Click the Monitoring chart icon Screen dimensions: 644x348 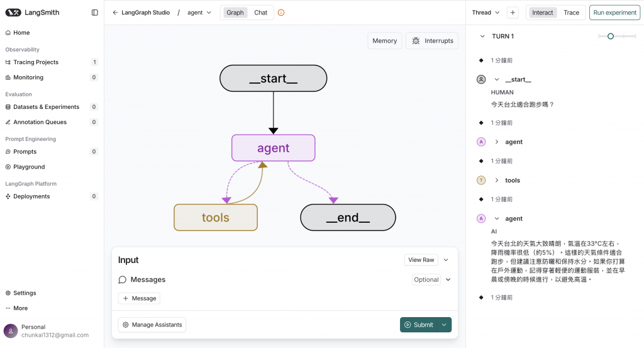(8, 77)
